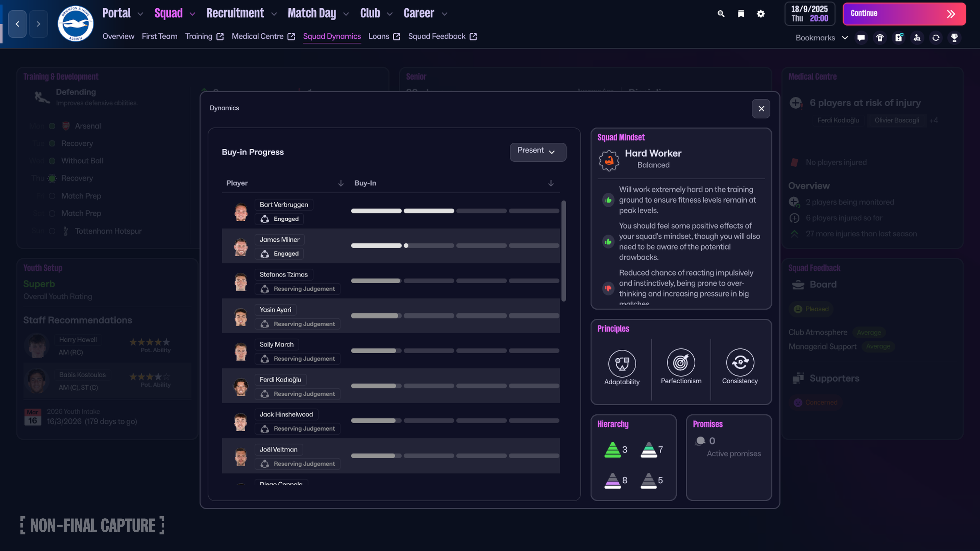Toggle Bart Verbruggen's Engaged status badge
980x551 pixels.
click(x=280, y=219)
